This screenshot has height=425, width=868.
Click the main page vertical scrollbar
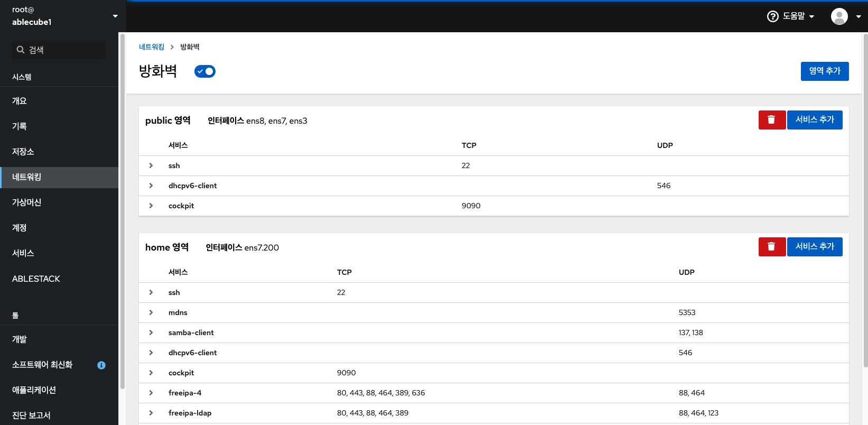pyautogui.click(x=865, y=201)
